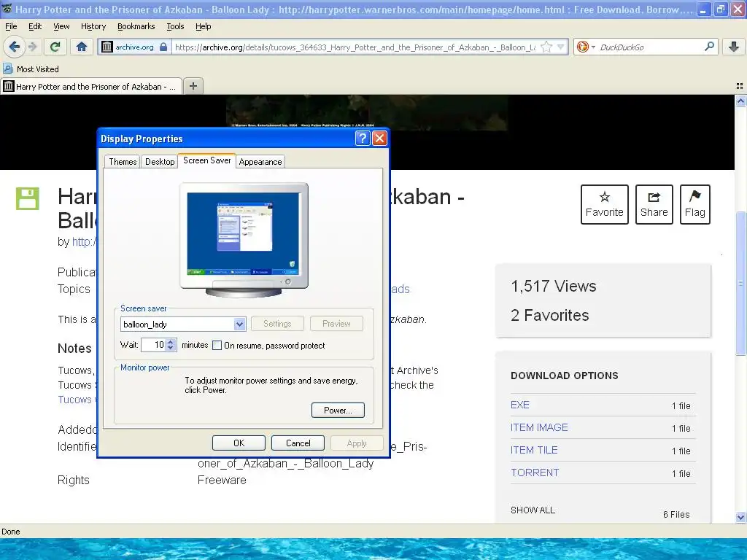Bookmark this page with the star icon
747x560 pixels.
click(x=546, y=47)
